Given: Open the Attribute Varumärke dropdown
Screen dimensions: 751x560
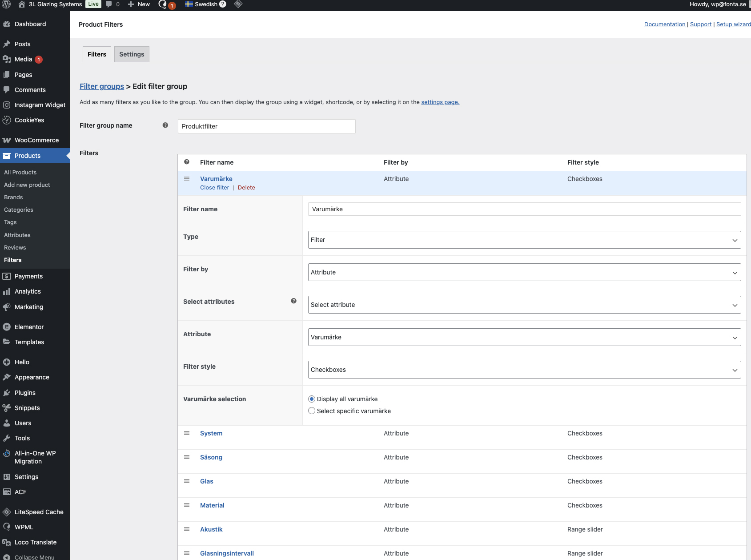Looking at the screenshot, I should pos(524,337).
